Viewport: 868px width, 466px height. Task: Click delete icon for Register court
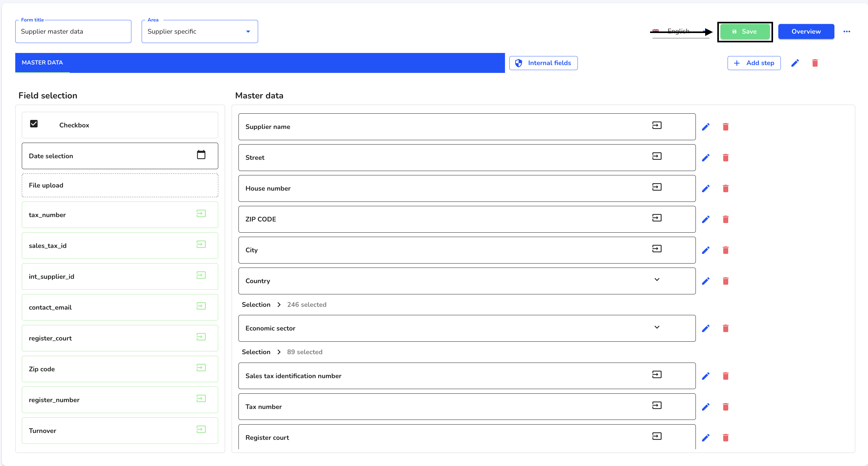[726, 438]
